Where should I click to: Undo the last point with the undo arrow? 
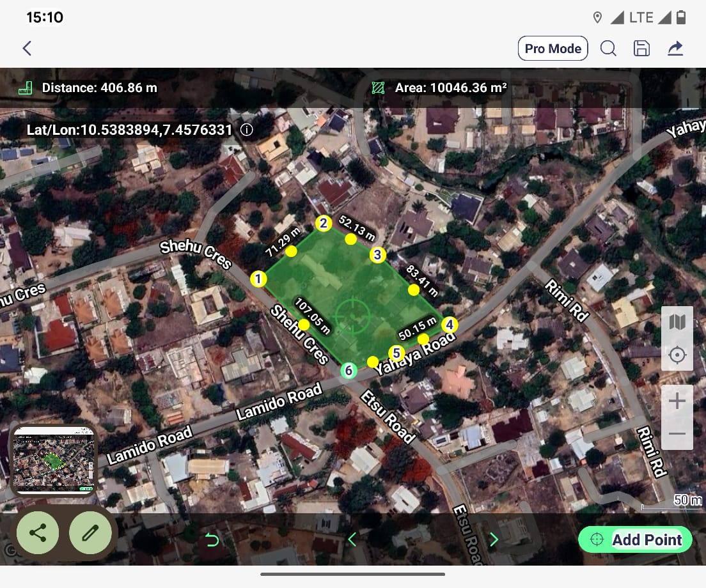212,540
